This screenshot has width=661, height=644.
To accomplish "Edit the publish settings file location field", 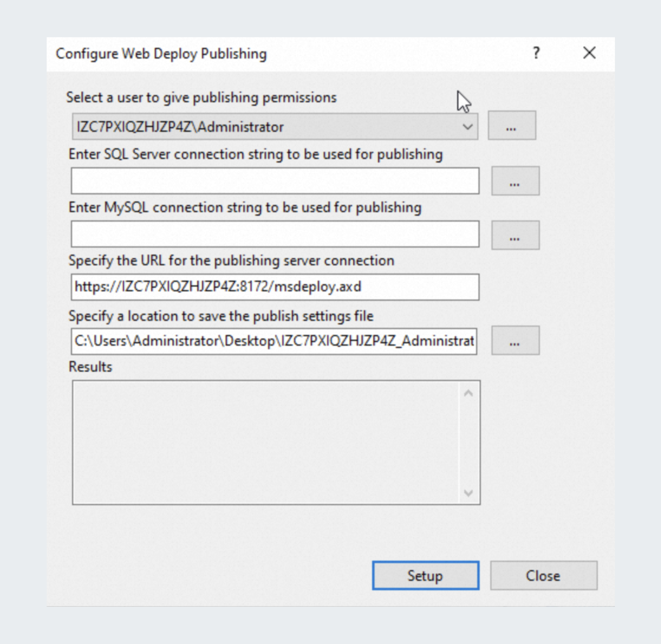I will click(x=274, y=341).
